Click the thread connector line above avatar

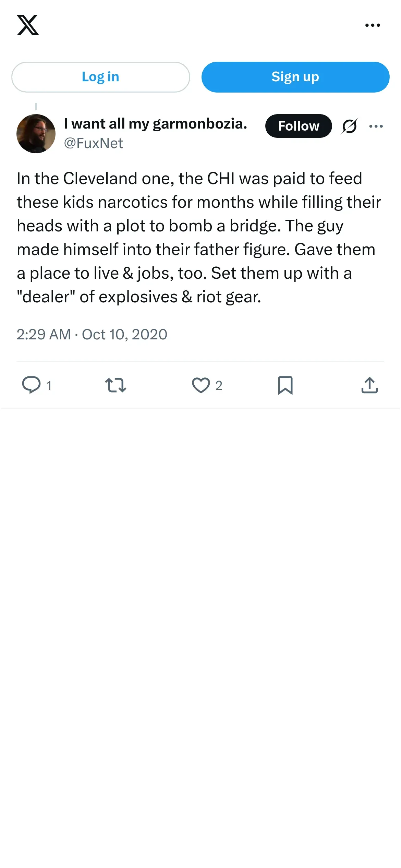tap(36, 107)
